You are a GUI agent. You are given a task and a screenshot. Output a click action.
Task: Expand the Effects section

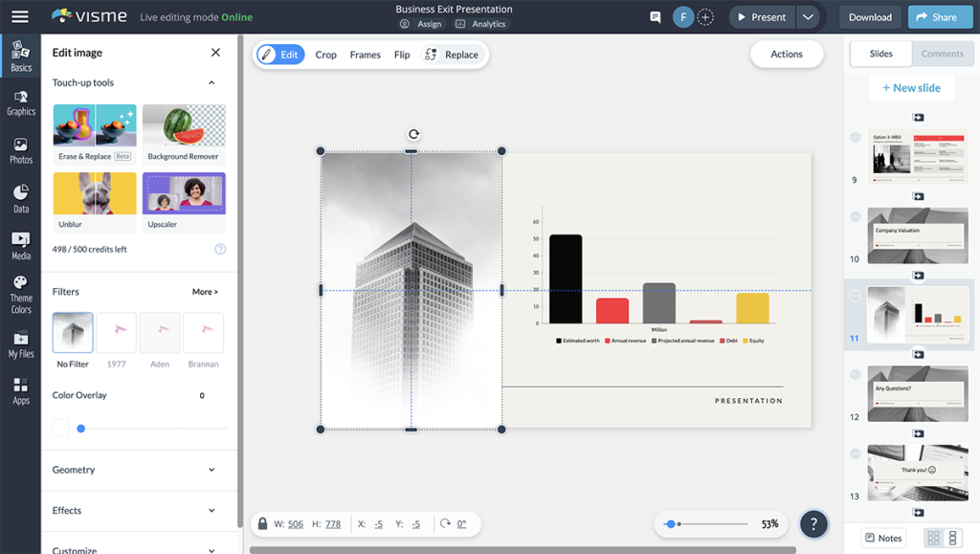coord(139,510)
